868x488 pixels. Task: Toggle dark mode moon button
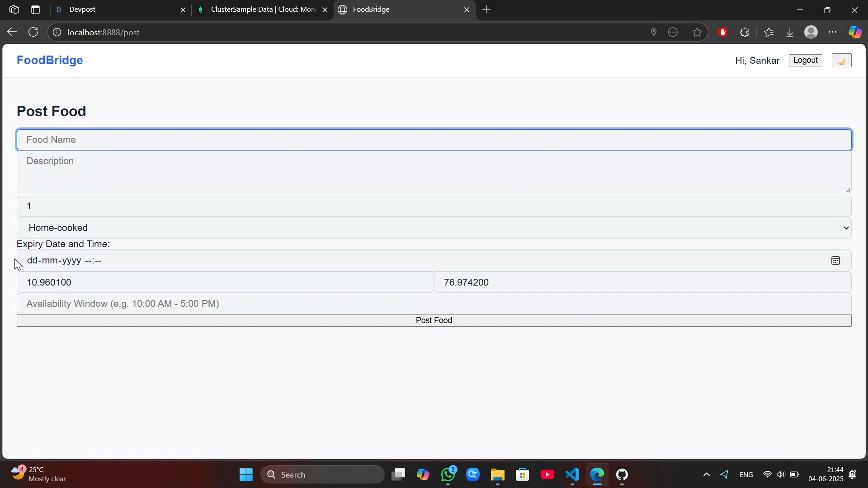click(841, 61)
